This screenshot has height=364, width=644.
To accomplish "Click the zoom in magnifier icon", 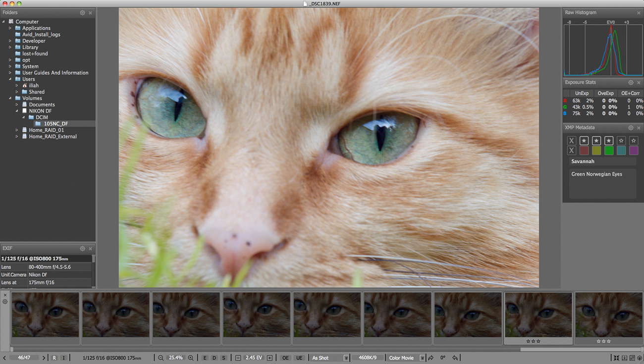I will click(x=191, y=358).
